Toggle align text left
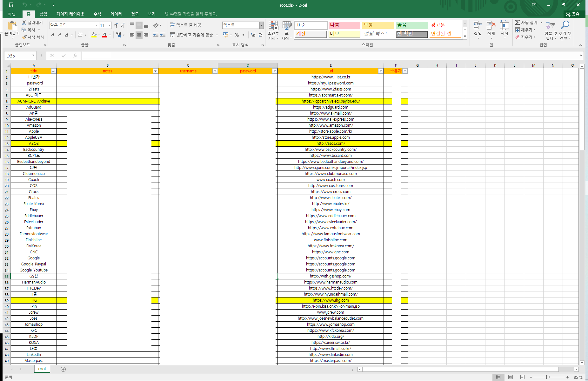This screenshot has width=588, height=381. (x=132, y=35)
